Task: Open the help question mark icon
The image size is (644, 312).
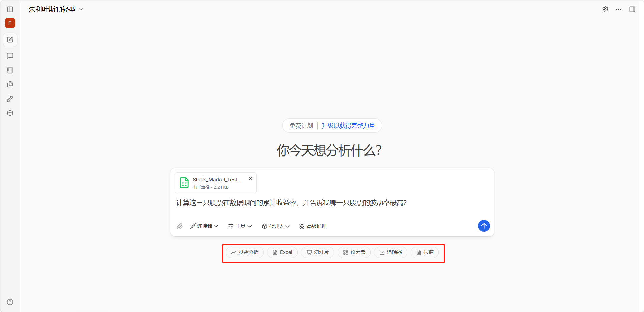Action: pyautogui.click(x=10, y=302)
